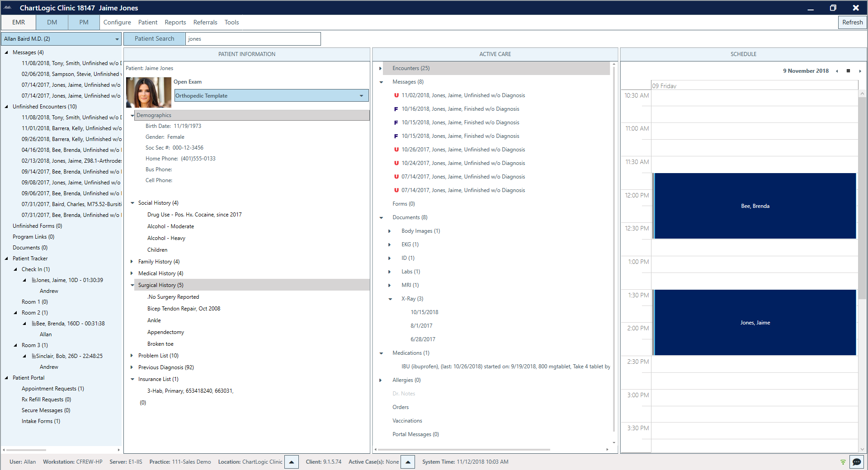Switch to the PM tab
This screenshot has width=868, height=470.
[84, 22]
